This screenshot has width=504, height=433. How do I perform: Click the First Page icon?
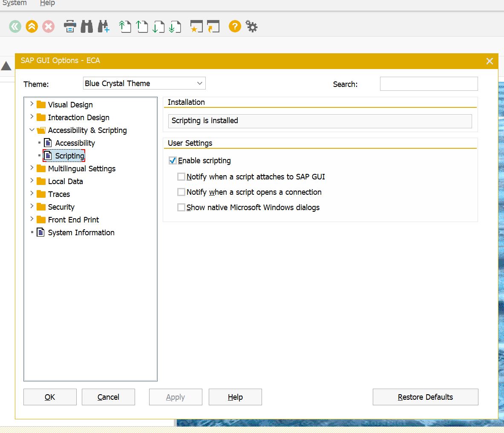click(124, 26)
